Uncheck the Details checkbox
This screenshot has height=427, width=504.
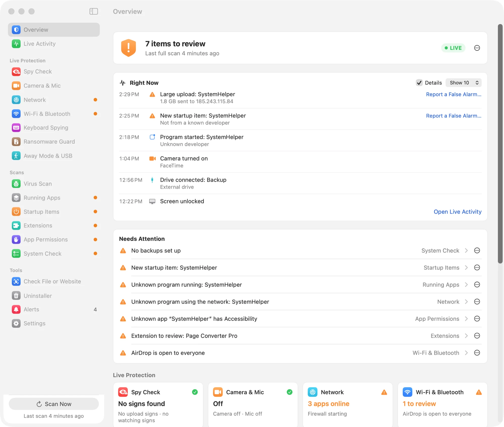pyautogui.click(x=419, y=83)
